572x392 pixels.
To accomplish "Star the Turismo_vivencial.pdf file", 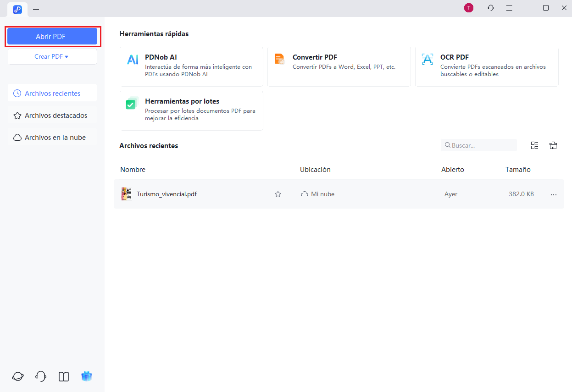I will (278, 194).
